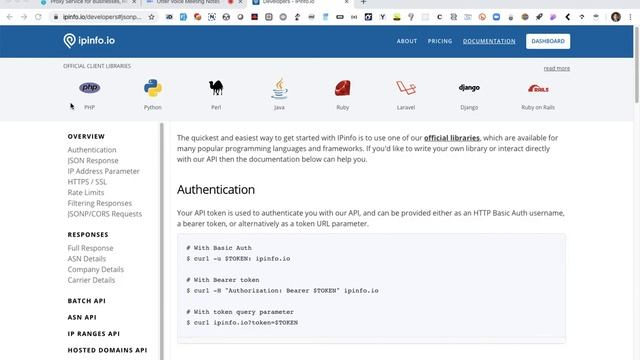Open the PRICING page from header
The height and width of the screenshot is (360, 640).
[440, 41]
